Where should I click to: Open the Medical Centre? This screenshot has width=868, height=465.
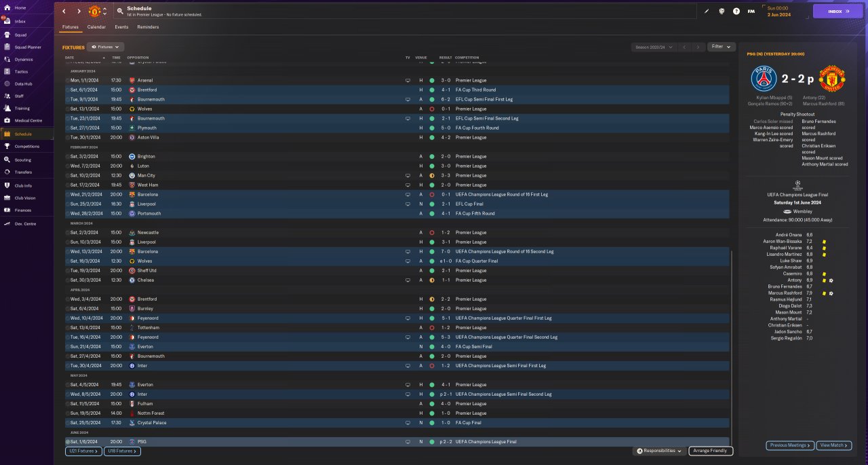(28, 120)
